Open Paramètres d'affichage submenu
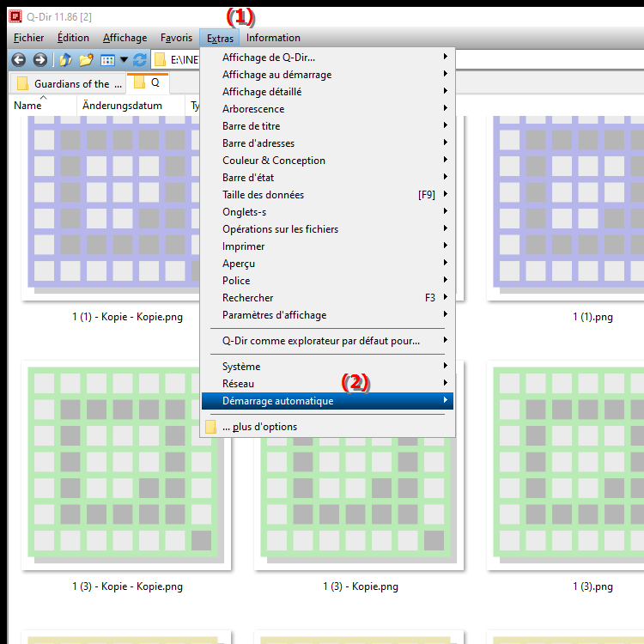Viewport: 644px width, 644px height. click(327, 315)
